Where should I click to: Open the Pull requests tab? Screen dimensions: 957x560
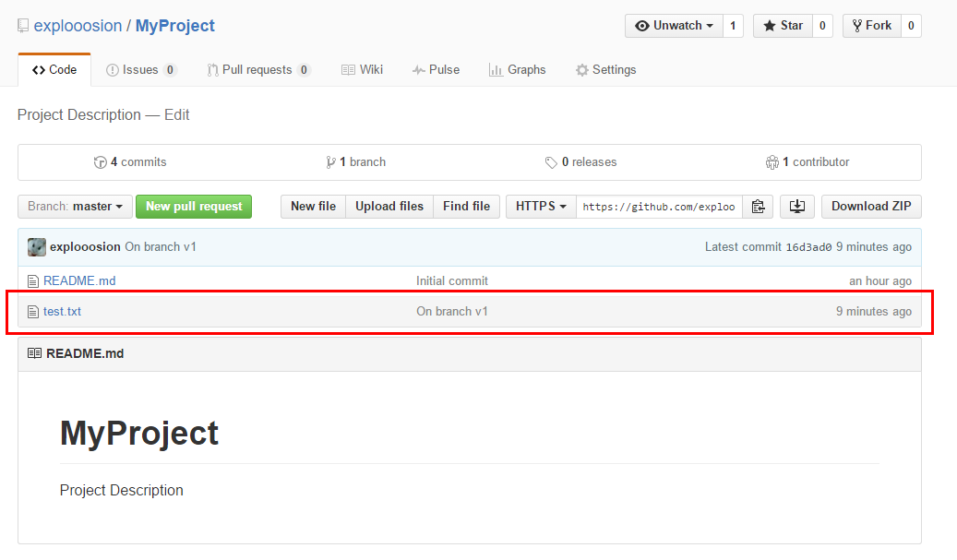258,70
